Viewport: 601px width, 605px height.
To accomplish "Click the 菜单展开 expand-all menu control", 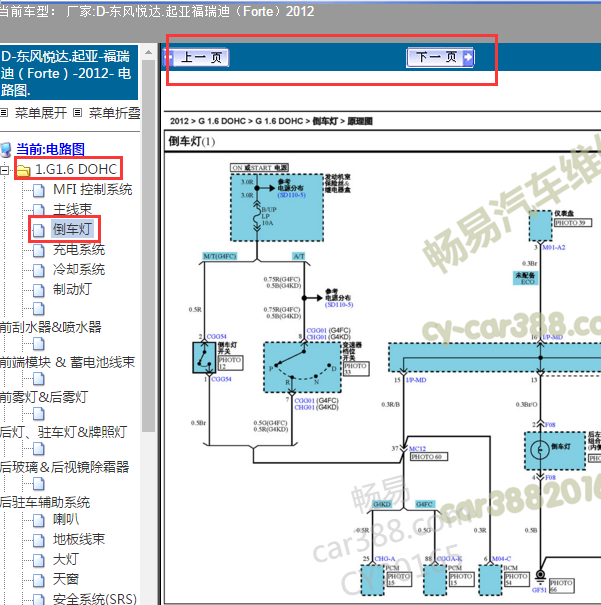I will [41, 113].
